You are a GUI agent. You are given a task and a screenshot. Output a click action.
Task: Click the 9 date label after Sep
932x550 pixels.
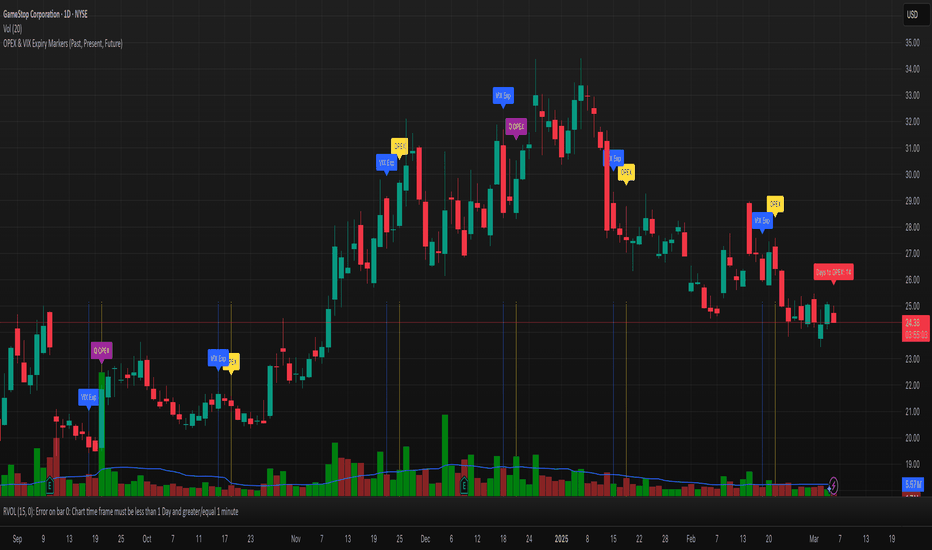click(x=43, y=539)
